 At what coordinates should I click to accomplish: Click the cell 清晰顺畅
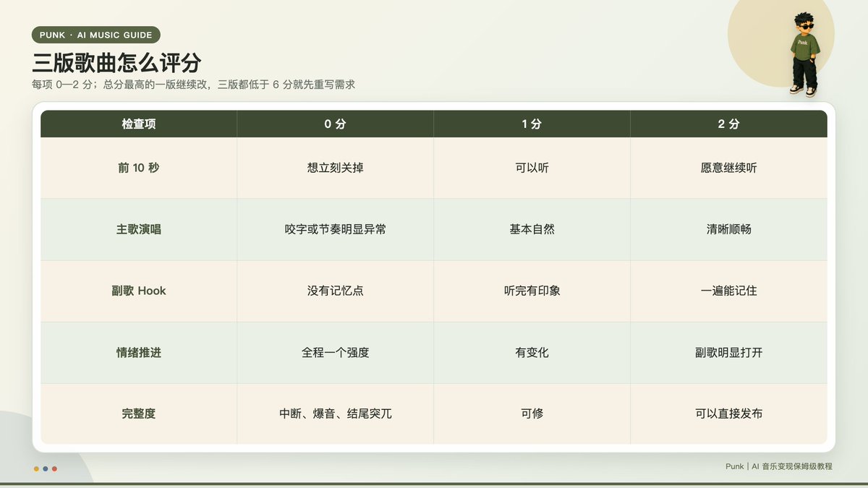coord(729,229)
